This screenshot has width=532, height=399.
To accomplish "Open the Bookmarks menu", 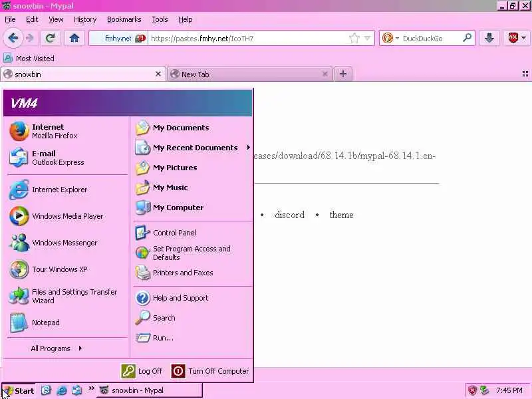I will click(x=124, y=20).
